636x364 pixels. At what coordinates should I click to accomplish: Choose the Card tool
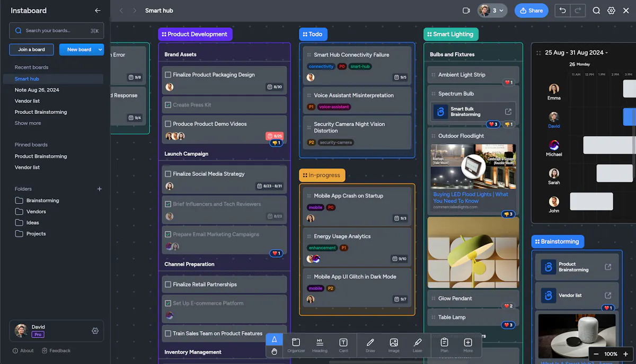pos(343,345)
